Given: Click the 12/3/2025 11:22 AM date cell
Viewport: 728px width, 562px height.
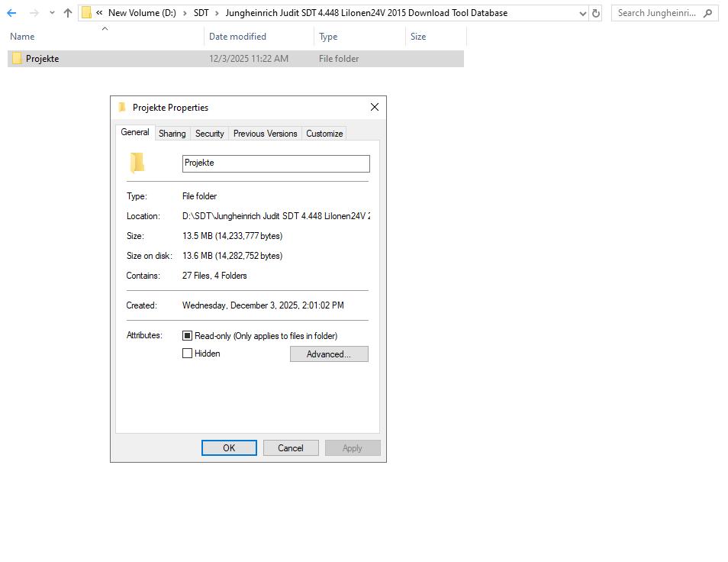Looking at the screenshot, I should pos(249,59).
